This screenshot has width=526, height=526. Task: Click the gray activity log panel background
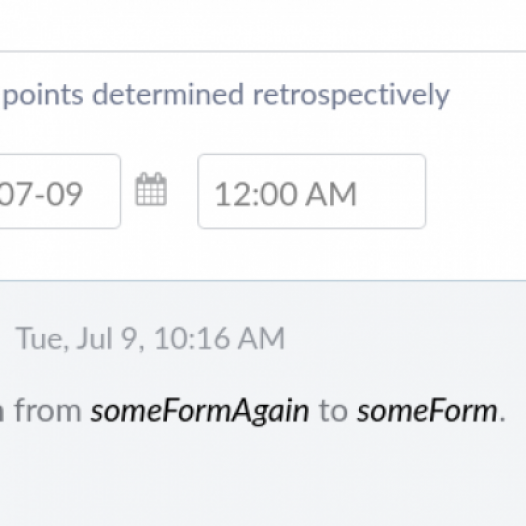point(263,476)
